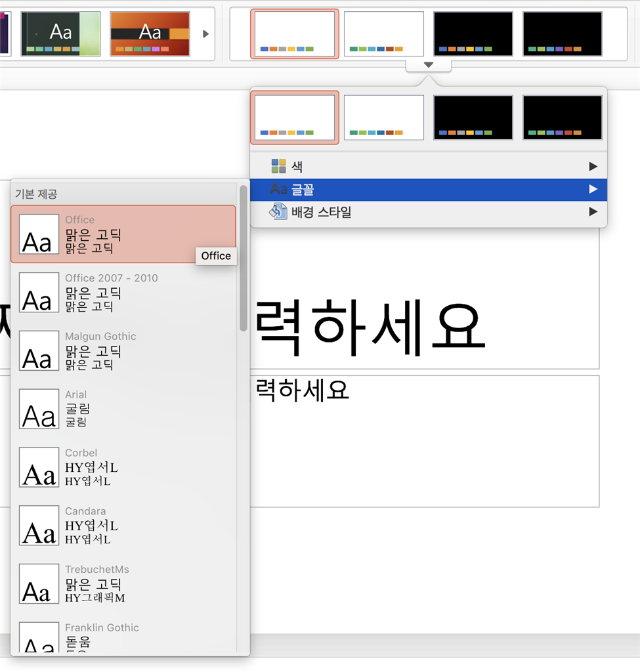Click the font list scrollbar
This screenshot has height=672, width=640.
click(x=244, y=258)
